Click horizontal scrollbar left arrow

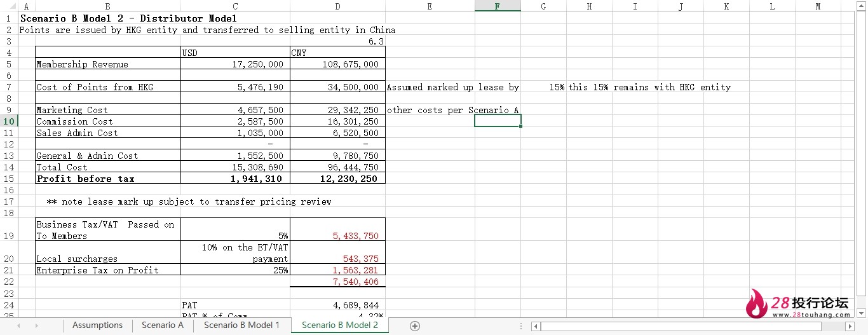coord(536,326)
